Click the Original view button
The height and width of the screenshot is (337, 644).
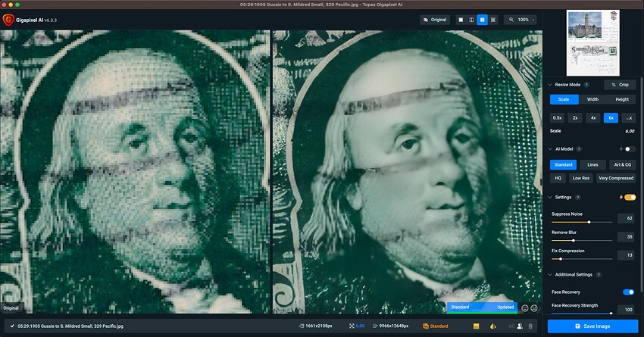pos(435,20)
